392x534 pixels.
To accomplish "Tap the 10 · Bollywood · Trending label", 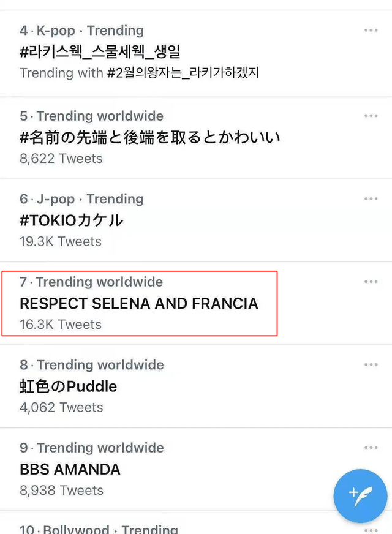I will [x=99, y=528].
